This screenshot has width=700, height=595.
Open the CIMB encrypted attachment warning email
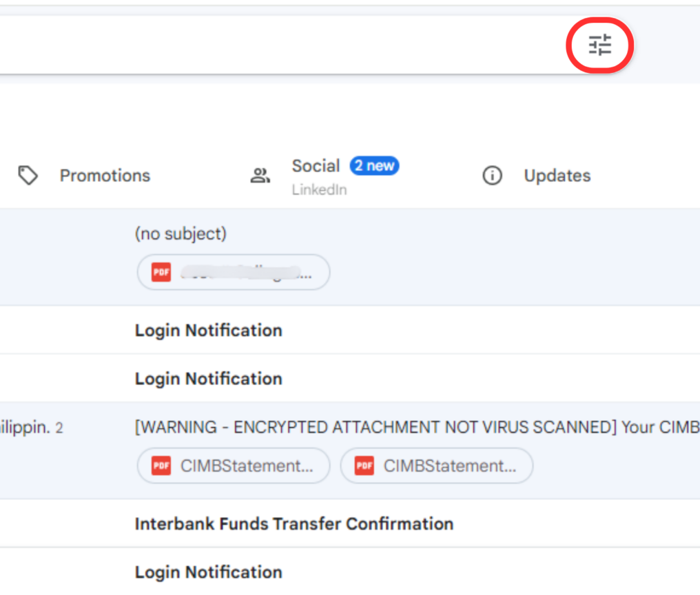344,427
